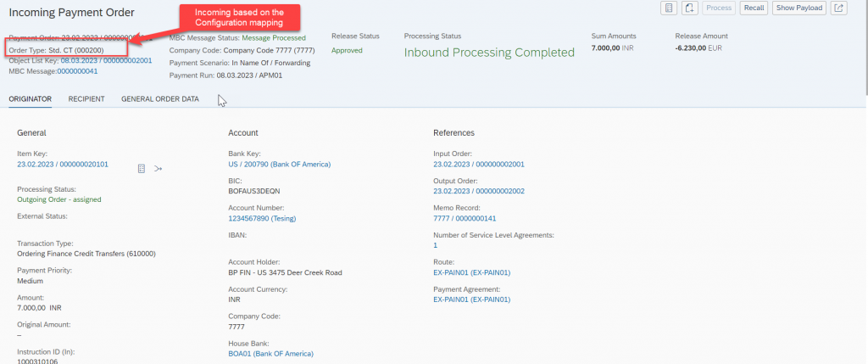
Task: Open Account Number 1234567890 (Tesing) link
Action: click(x=262, y=218)
